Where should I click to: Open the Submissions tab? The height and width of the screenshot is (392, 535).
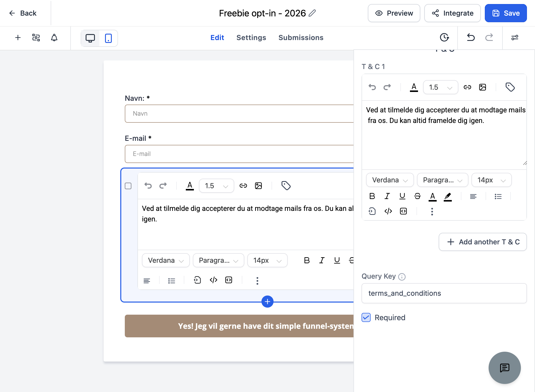[x=301, y=38]
